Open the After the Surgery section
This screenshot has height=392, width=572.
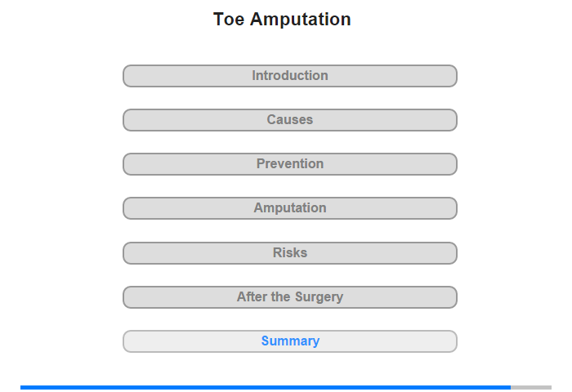pyautogui.click(x=290, y=296)
